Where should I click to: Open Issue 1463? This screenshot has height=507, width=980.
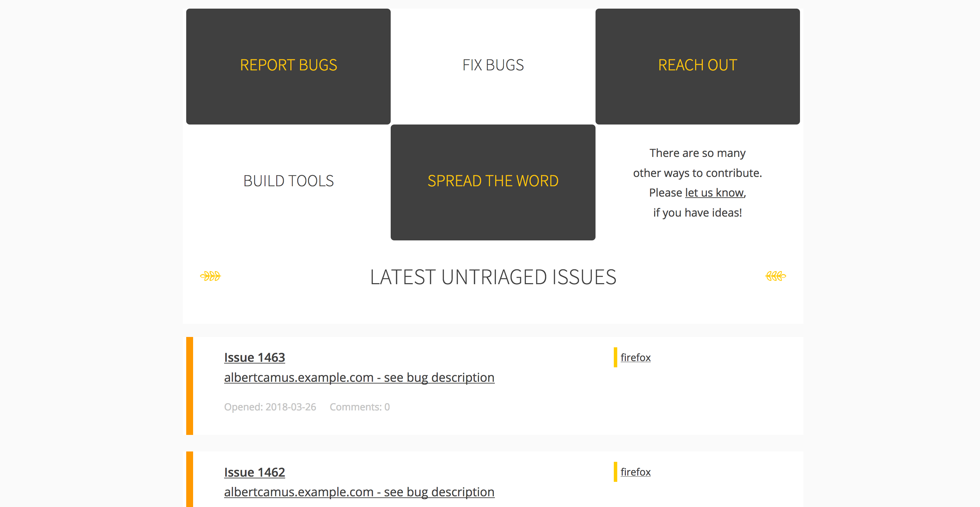[x=254, y=357]
